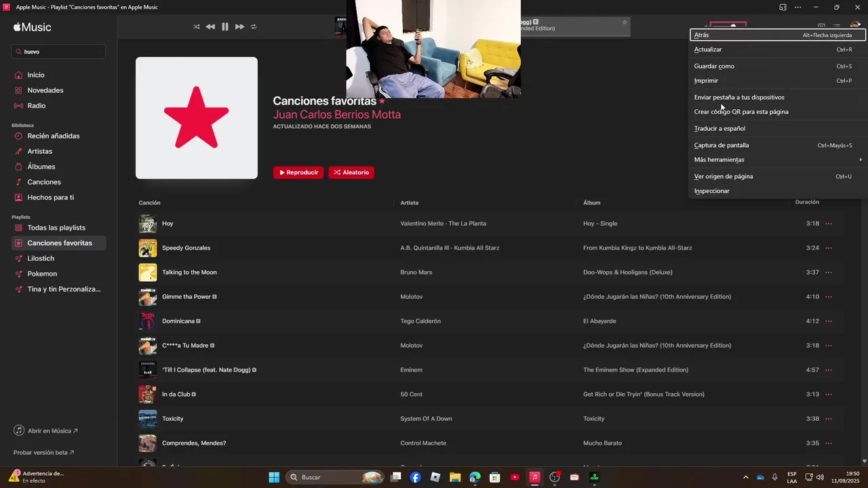Click the Hoy song album thumbnail
This screenshot has width=868, height=488.
click(x=148, y=224)
